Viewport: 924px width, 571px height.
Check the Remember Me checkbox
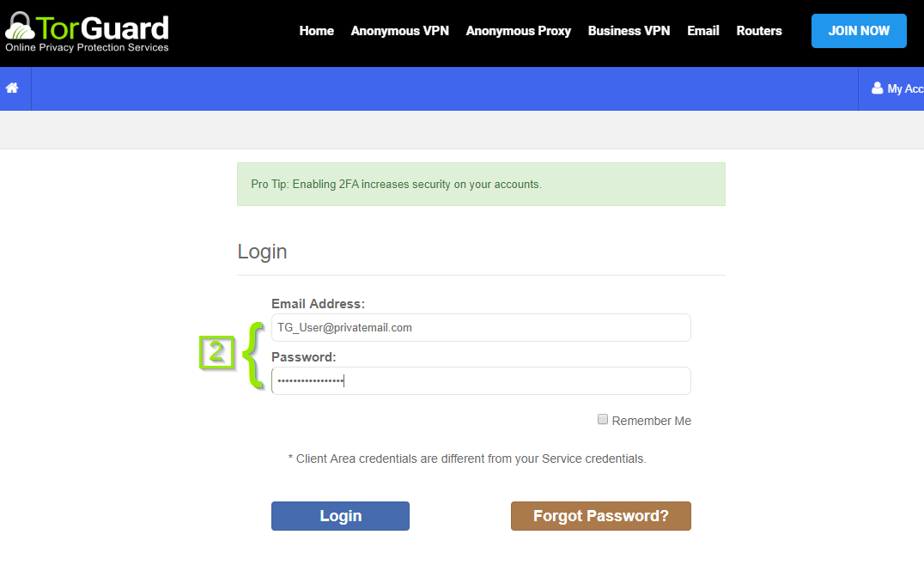coord(602,420)
